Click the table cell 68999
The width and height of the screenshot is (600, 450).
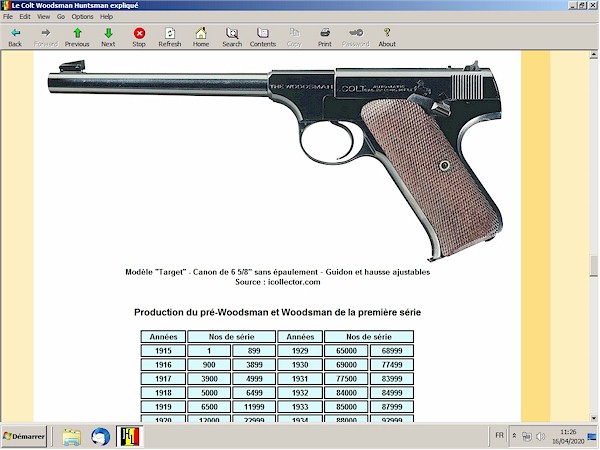click(392, 351)
